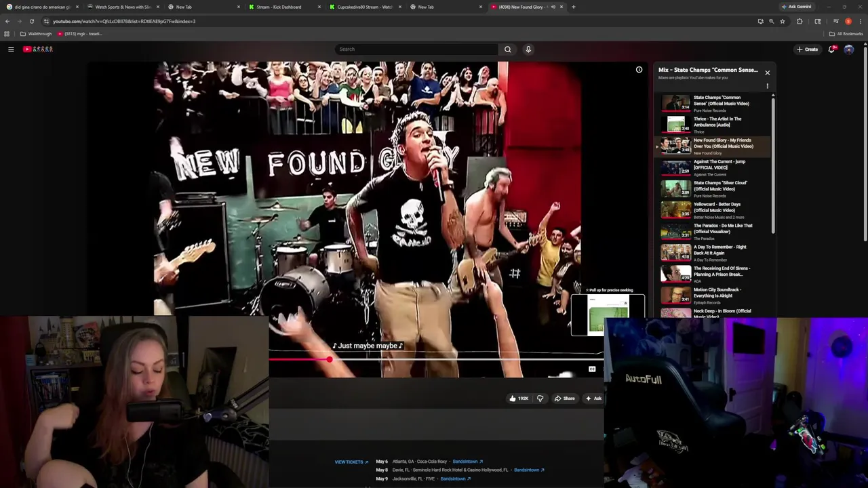
Task: Play Yellowcard Better Days video
Action: coord(712,210)
